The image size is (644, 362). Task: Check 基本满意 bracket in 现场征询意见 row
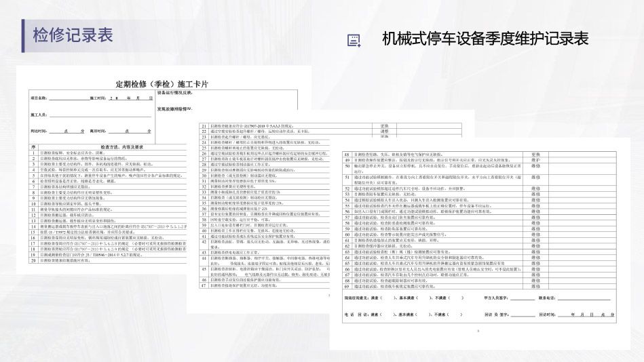coord(423,298)
